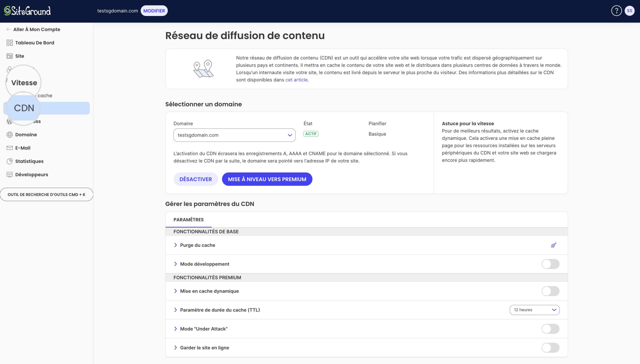Click the ACTIF status badge
640x364 pixels.
310,134
